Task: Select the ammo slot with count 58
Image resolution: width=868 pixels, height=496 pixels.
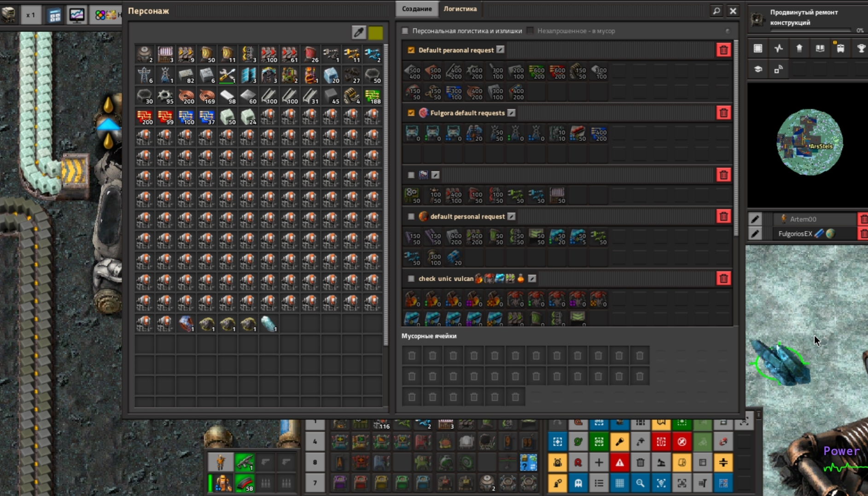Action: tap(245, 483)
